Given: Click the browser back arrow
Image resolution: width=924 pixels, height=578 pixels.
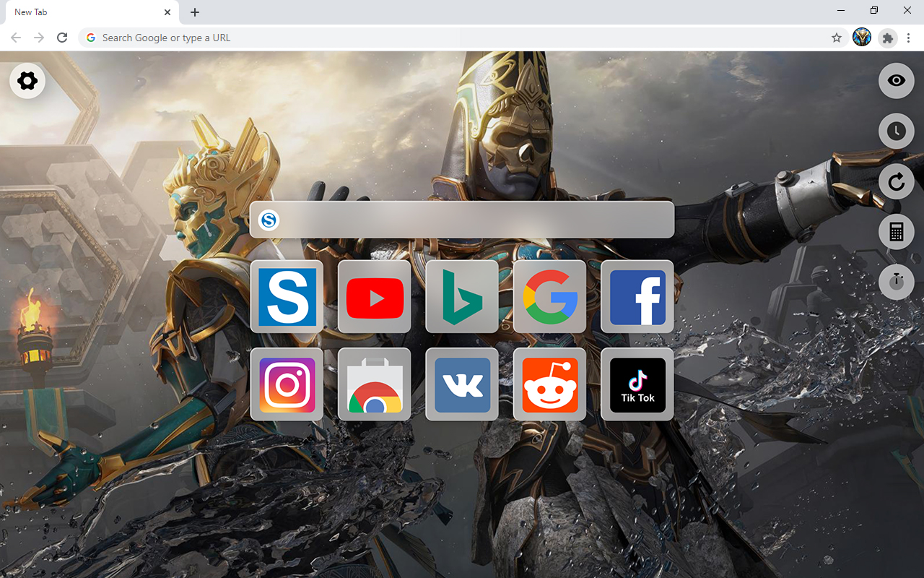Looking at the screenshot, I should (x=16, y=38).
